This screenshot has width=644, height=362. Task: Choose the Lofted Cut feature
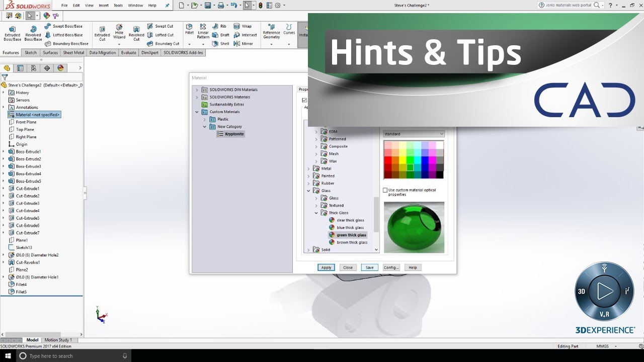[160, 35]
